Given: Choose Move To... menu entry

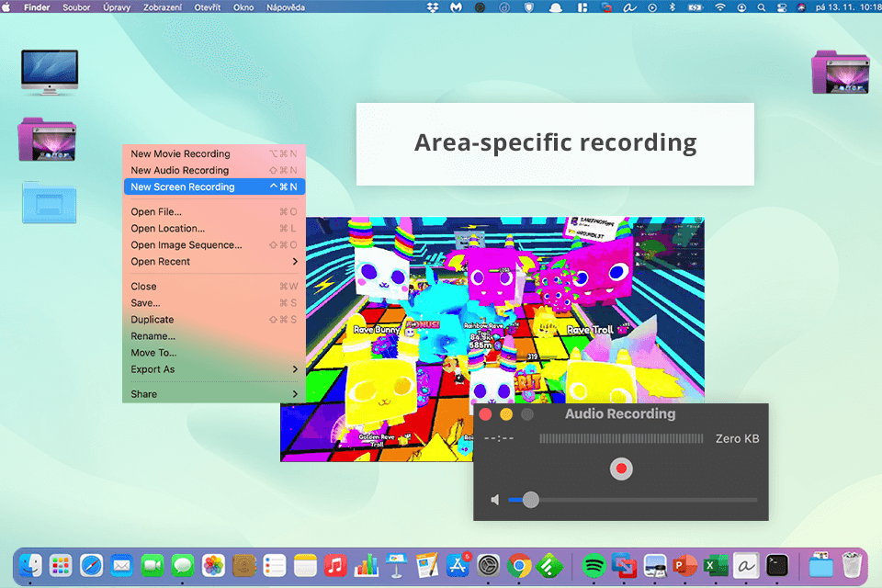Looking at the screenshot, I should pos(214,353).
